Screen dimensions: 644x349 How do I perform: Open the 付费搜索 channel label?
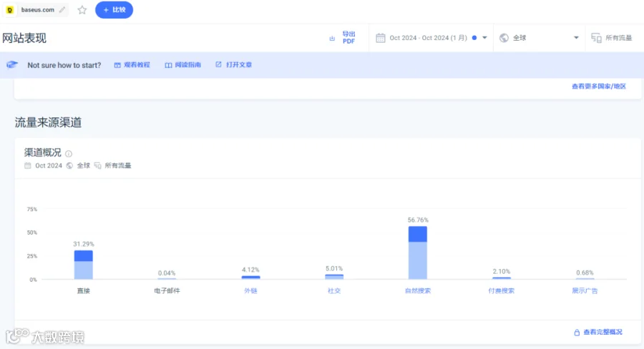(x=501, y=290)
